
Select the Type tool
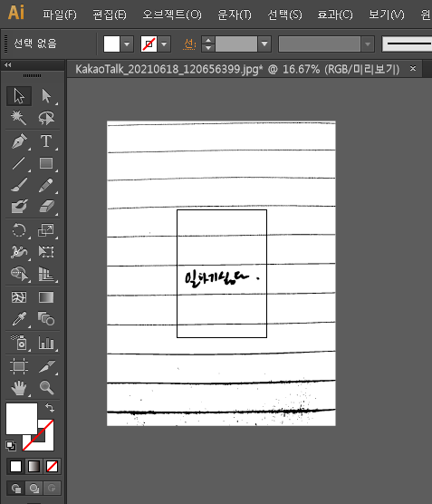(46, 141)
